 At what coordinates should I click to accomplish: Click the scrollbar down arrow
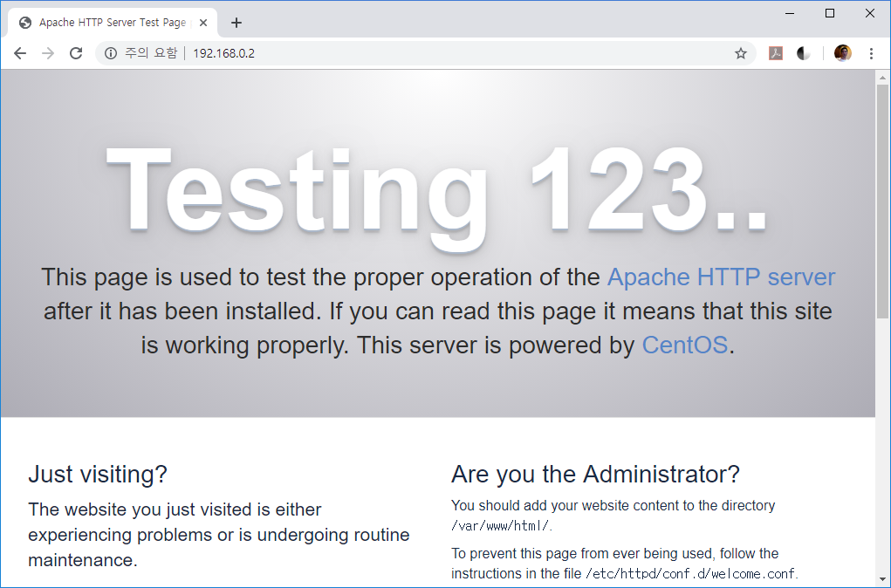[882, 579]
